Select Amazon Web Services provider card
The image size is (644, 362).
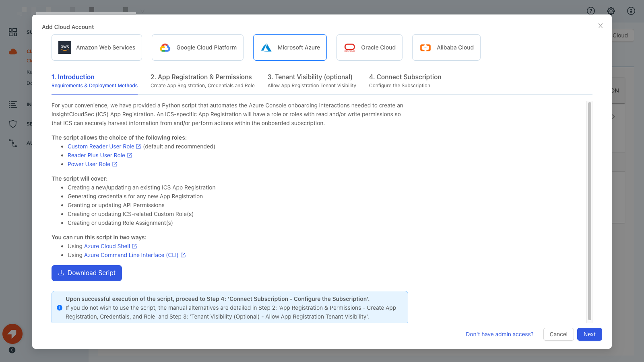(x=97, y=47)
